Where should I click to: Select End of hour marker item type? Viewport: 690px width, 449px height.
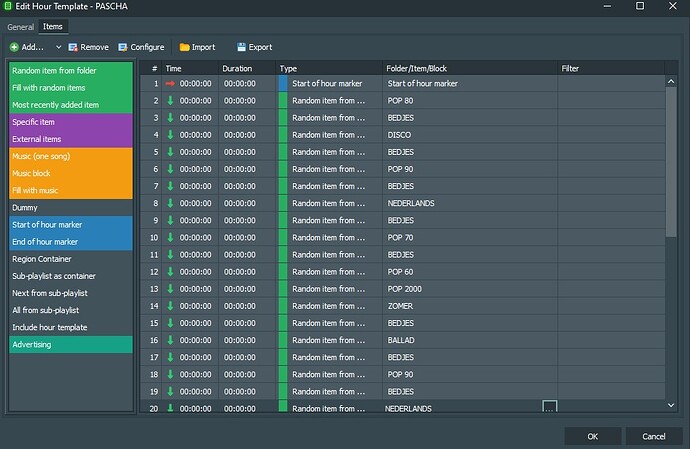[70, 242]
